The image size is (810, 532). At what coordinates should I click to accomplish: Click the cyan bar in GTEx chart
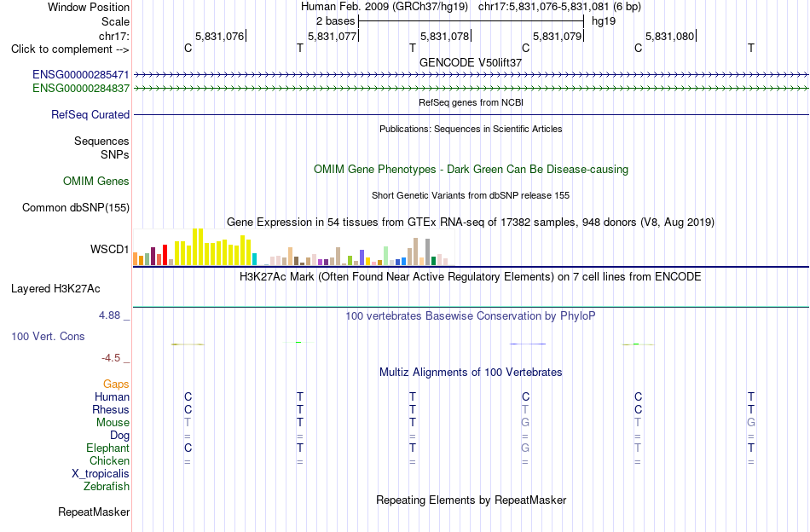tap(254, 259)
